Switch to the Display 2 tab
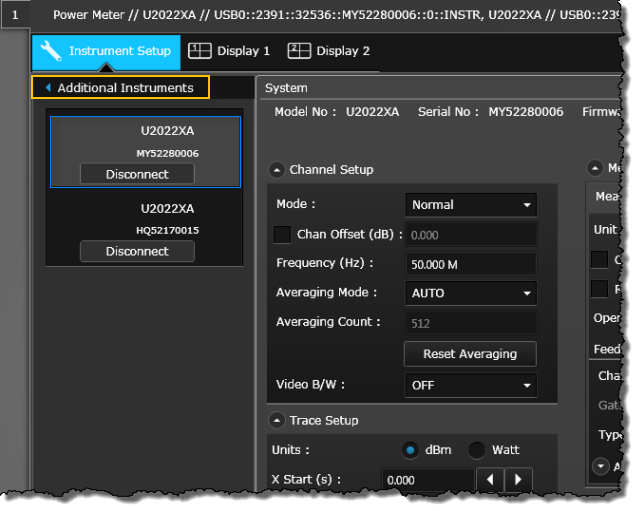The width and height of the screenshot is (639, 511). coord(329,51)
